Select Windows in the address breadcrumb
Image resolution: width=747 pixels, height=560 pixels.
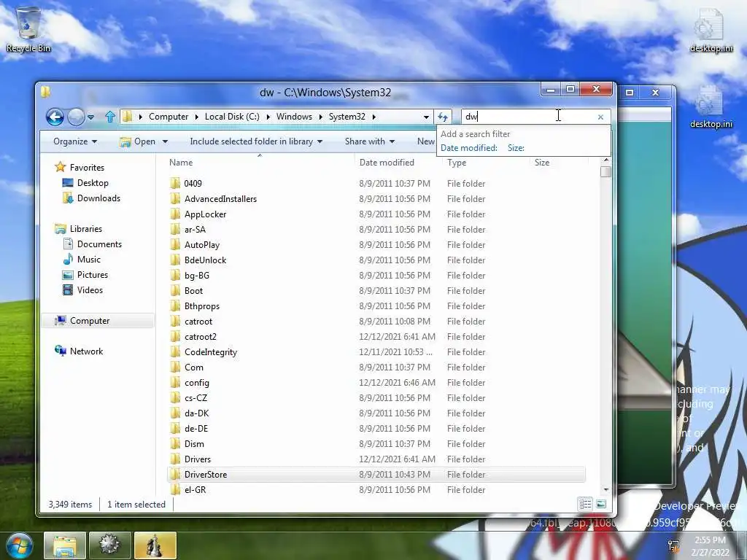294,117
